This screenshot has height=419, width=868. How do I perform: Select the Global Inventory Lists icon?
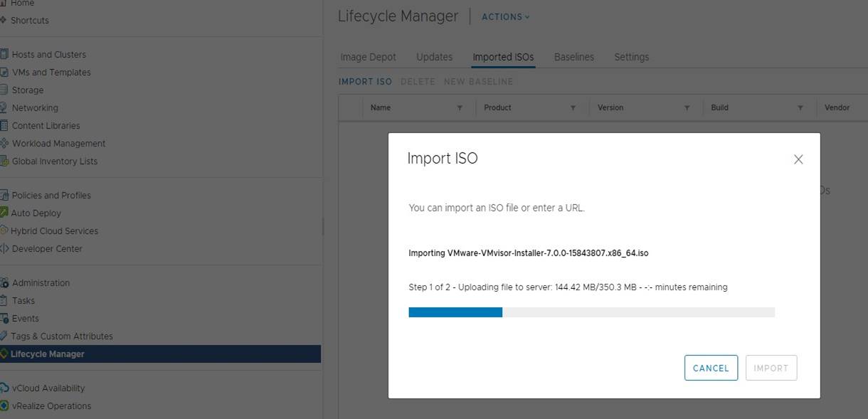(x=4, y=161)
